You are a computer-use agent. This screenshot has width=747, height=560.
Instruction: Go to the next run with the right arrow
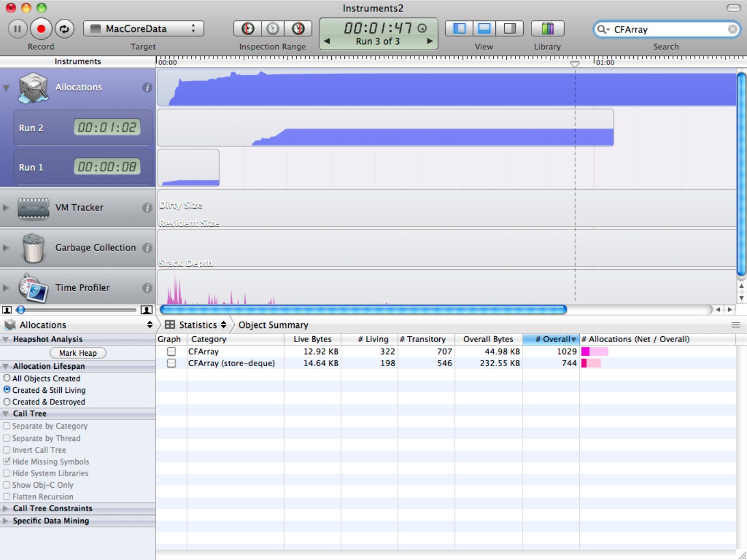pyautogui.click(x=430, y=41)
